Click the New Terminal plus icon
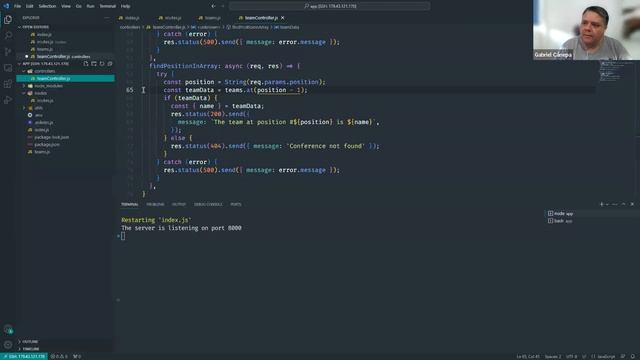640x360 pixels. pyautogui.click(x=601, y=204)
